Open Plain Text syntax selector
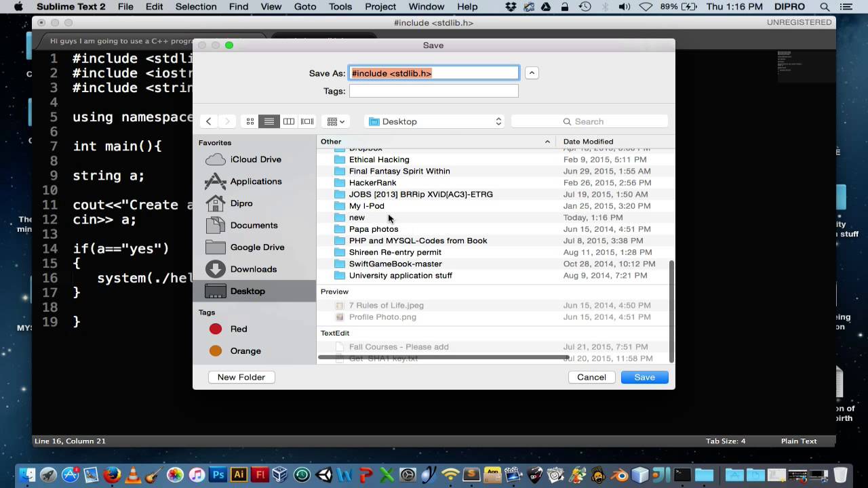 pos(799,441)
